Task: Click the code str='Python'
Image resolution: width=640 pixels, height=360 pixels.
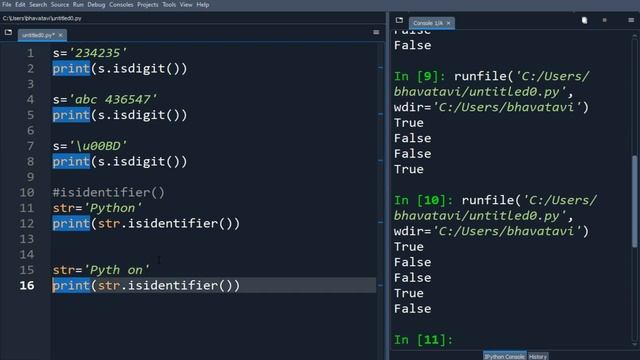Action: tap(97, 208)
